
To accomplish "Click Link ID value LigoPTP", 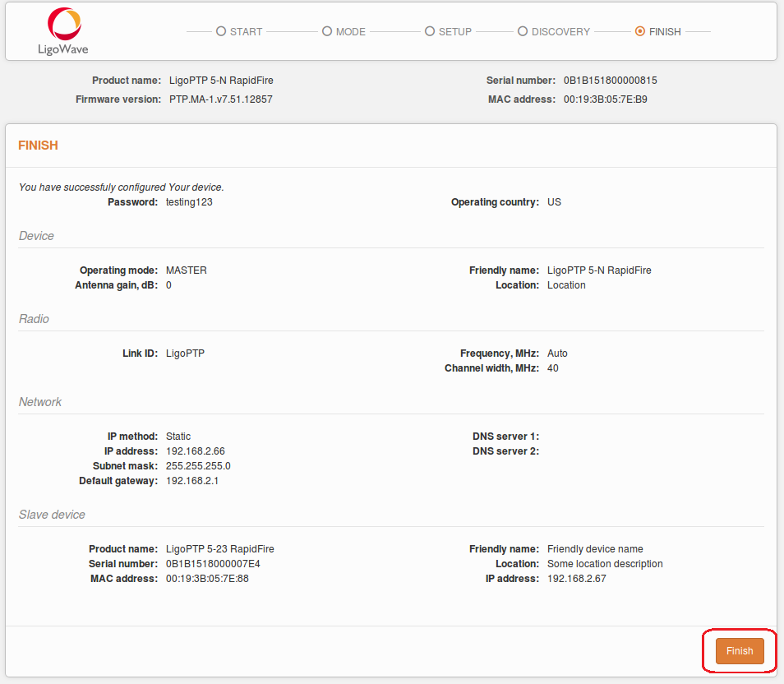I will point(185,354).
